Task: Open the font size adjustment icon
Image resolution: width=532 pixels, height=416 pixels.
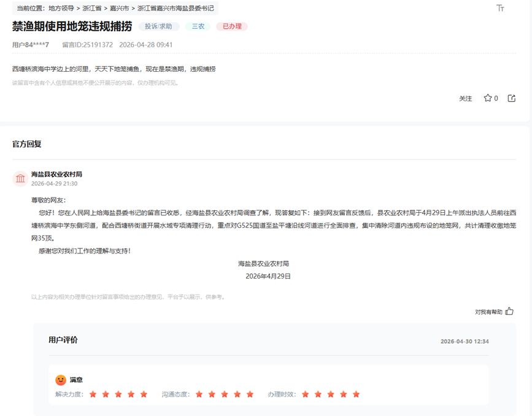Action: point(500,8)
